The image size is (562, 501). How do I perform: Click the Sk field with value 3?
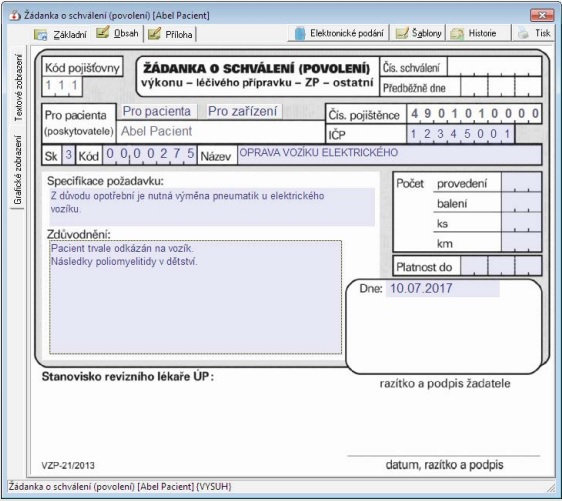pos(68,155)
